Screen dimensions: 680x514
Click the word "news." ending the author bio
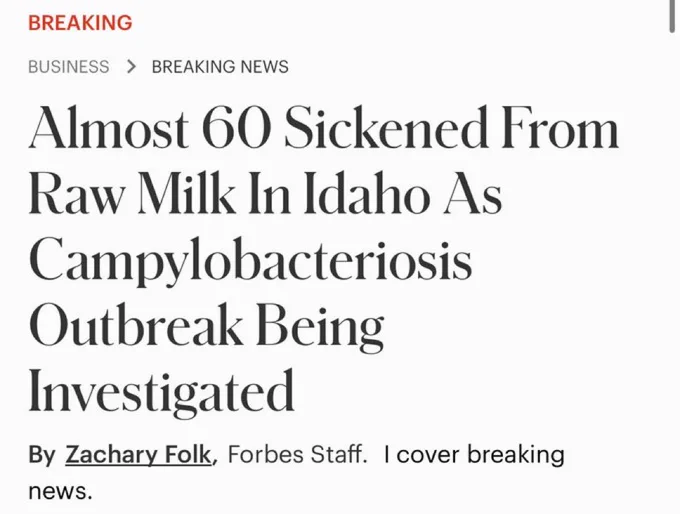coord(60,491)
